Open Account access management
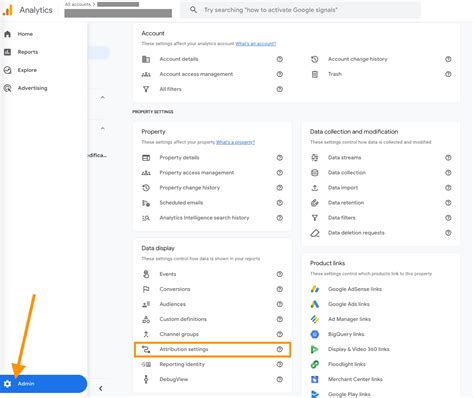 tap(196, 74)
